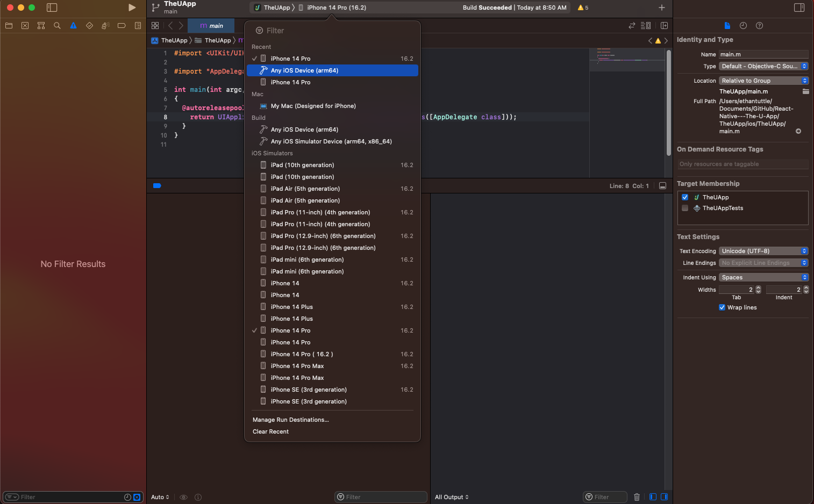The image size is (814, 504).
Task: Click the Run (play) button
Action: (x=132, y=8)
